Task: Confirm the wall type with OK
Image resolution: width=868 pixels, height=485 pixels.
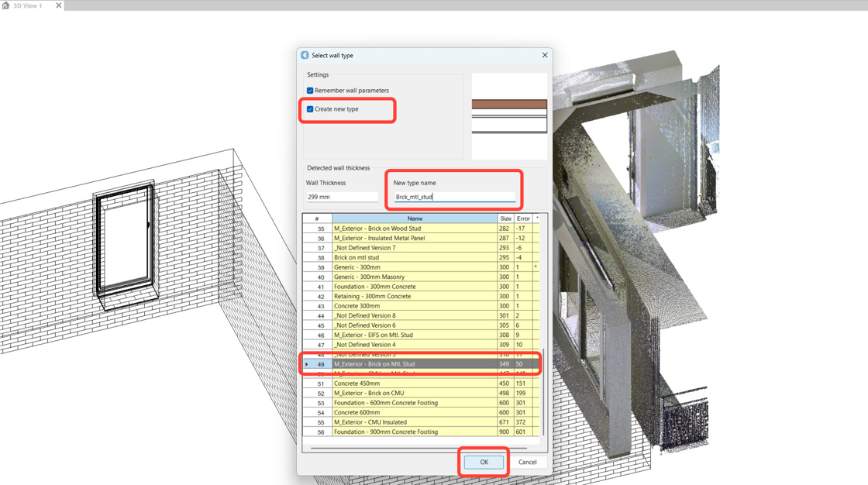Action: pos(484,463)
